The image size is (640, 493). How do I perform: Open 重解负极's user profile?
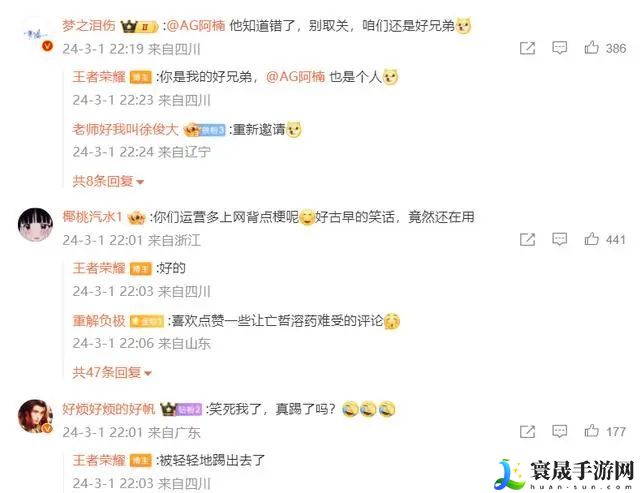click(x=99, y=321)
